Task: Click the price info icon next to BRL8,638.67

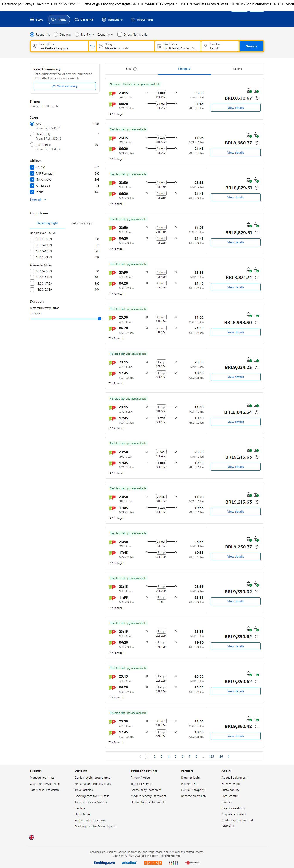Action: click(x=257, y=98)
